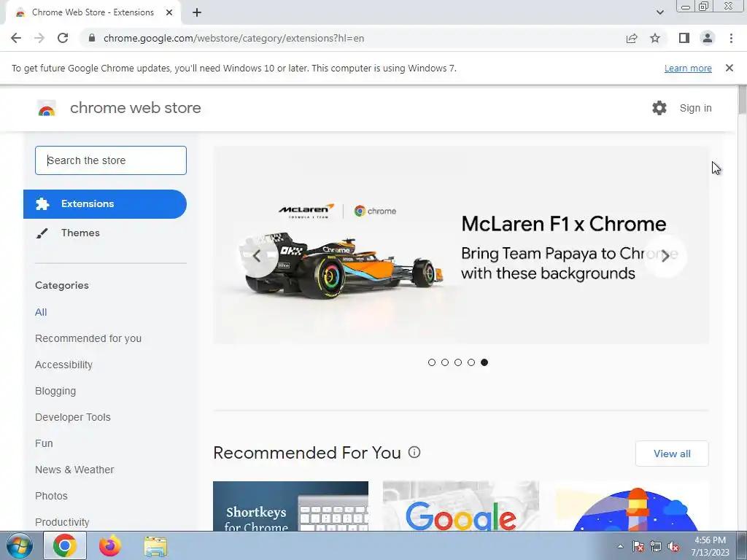Screen dimensions: 747x560
Task: Open the Accessibility category
Action: click(x=64, y=365)
